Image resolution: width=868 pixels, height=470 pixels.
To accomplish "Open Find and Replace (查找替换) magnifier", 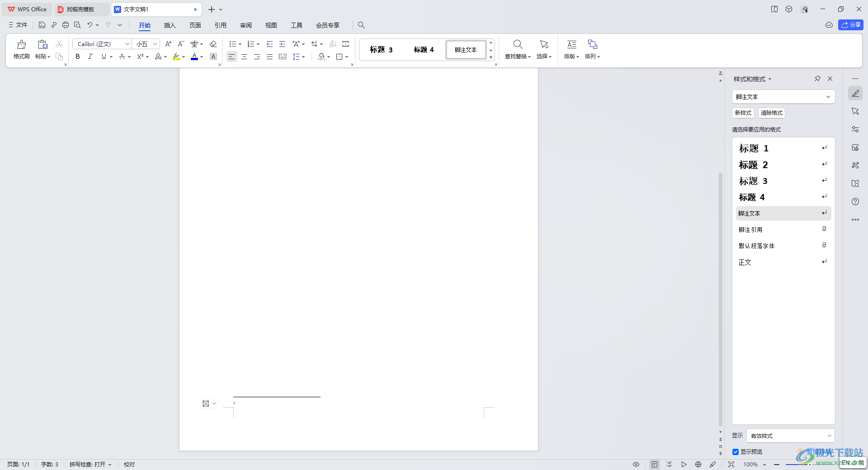I will tap(518, 44).
